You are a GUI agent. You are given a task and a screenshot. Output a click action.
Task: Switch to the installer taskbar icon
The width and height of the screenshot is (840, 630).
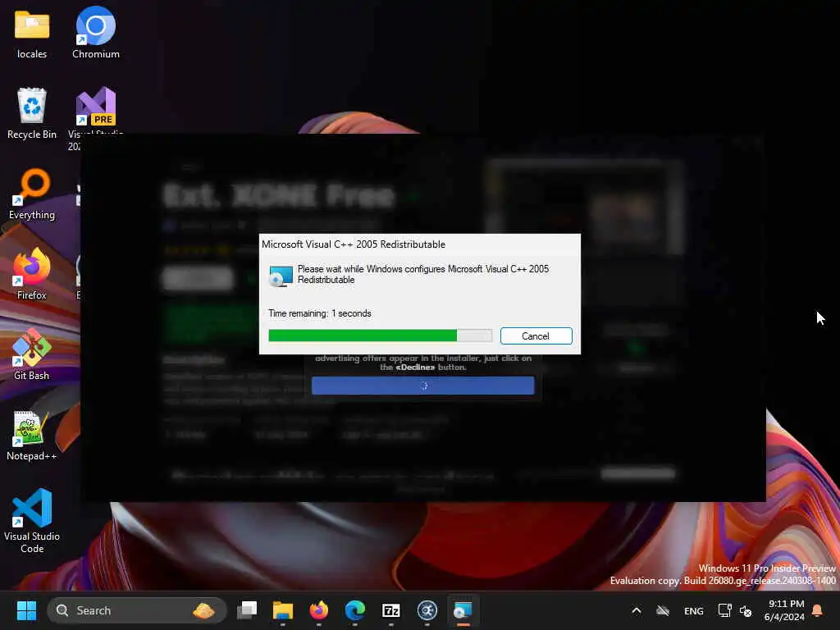pyautogui.click(x=463, y=610)
